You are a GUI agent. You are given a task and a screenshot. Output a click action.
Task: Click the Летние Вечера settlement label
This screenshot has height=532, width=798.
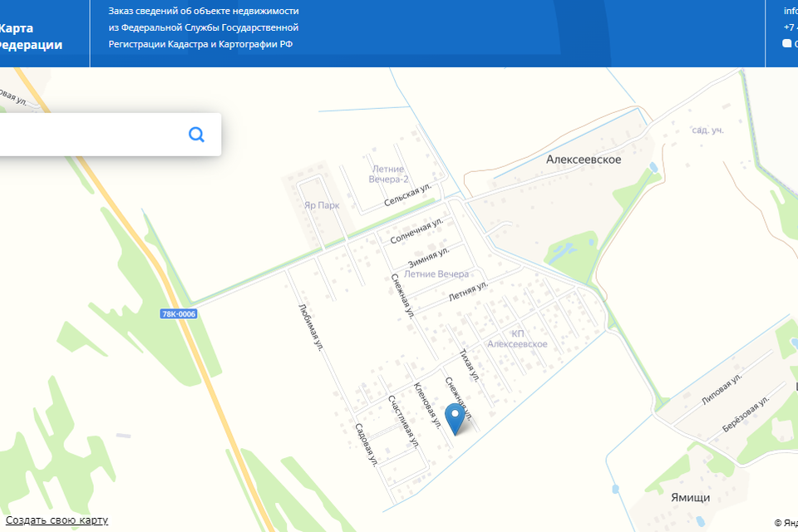tap(436, 273)
